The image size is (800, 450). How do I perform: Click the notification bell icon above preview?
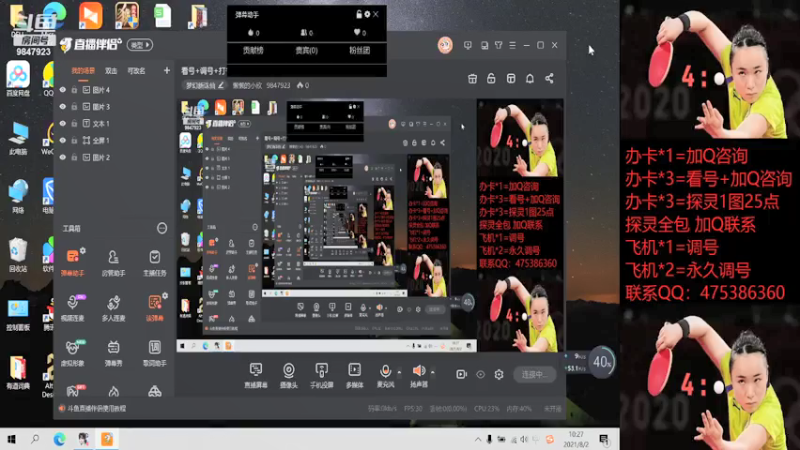[530, 79]
